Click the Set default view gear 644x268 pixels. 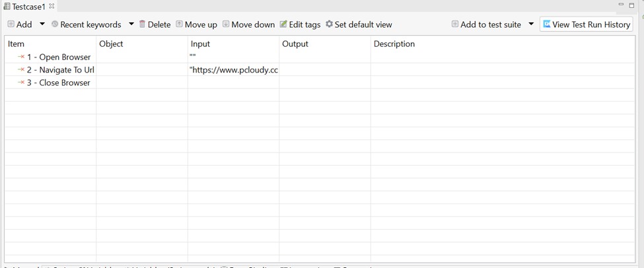(x=329, y=24)
